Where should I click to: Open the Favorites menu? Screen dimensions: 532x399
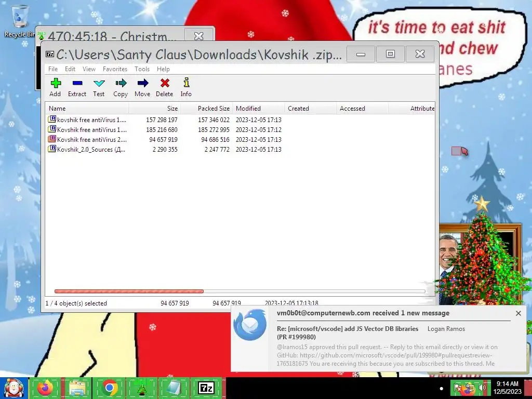[115, 69]
